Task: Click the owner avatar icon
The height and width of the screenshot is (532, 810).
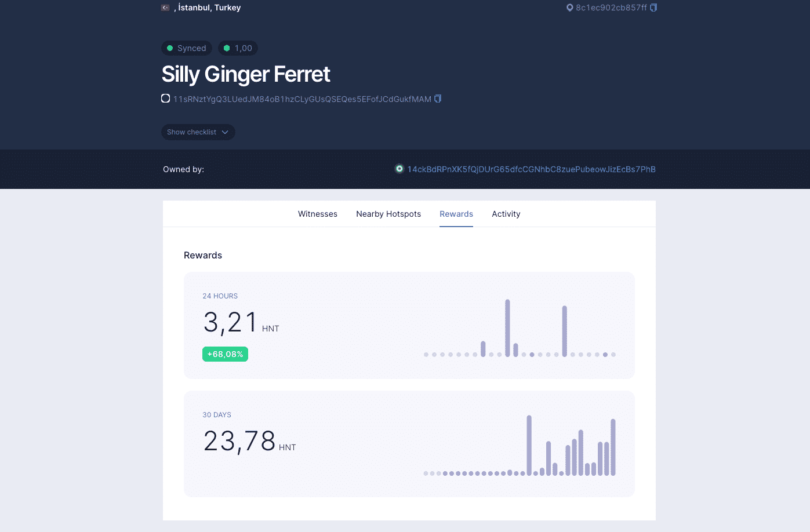Action: click(x=399, y=169)
